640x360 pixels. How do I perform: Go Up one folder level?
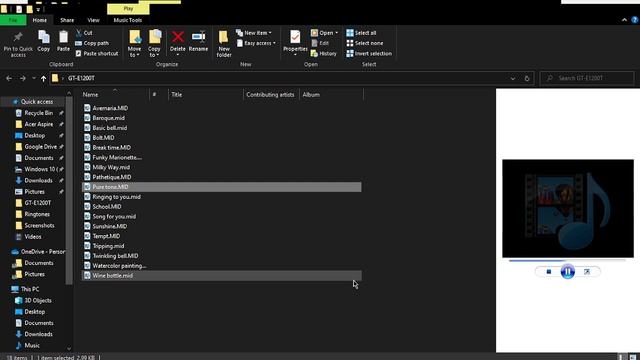(x=43, y=78)
